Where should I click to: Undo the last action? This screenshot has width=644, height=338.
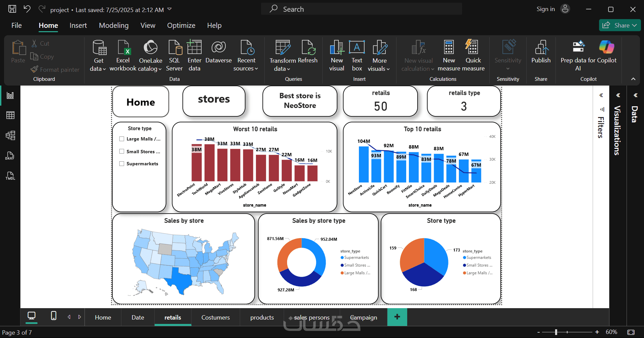point(27,9)
